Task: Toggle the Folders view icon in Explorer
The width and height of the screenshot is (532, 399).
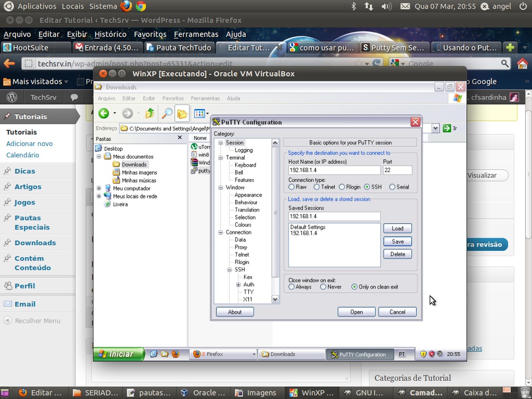Action: pyautogui.click(x=182, y=113)
